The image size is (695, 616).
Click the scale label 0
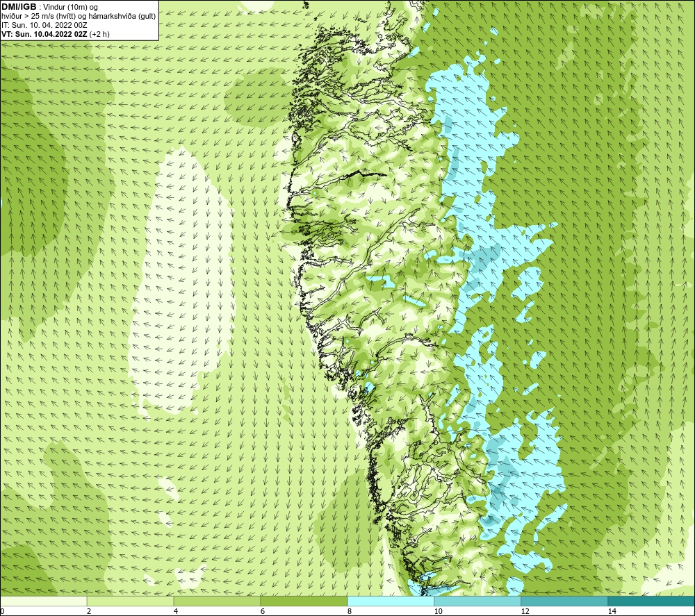click(x=3, y=611)
